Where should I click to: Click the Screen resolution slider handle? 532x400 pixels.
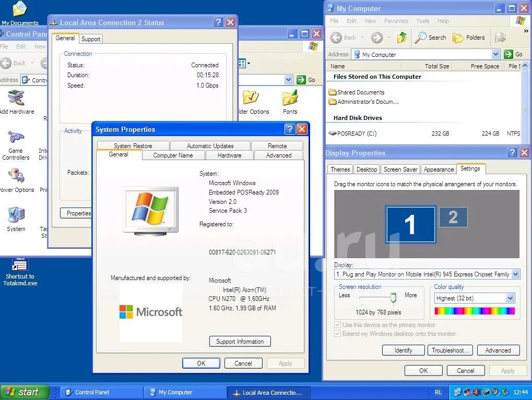click(393, 298)
